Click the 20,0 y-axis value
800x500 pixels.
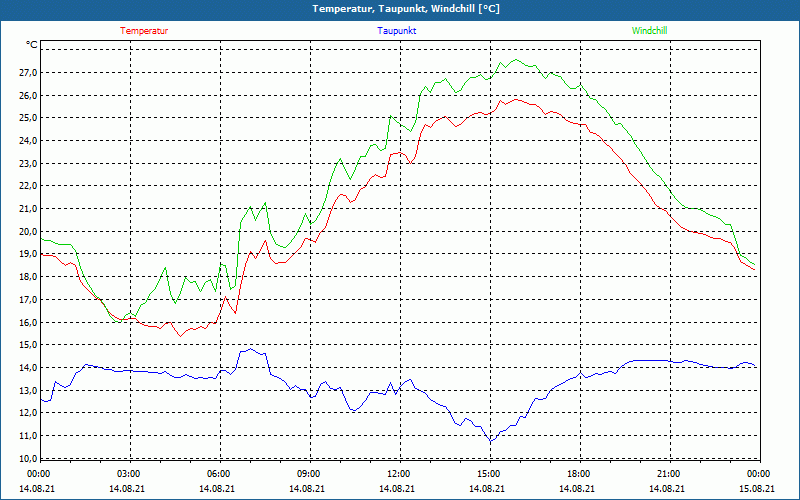(29, 232)
